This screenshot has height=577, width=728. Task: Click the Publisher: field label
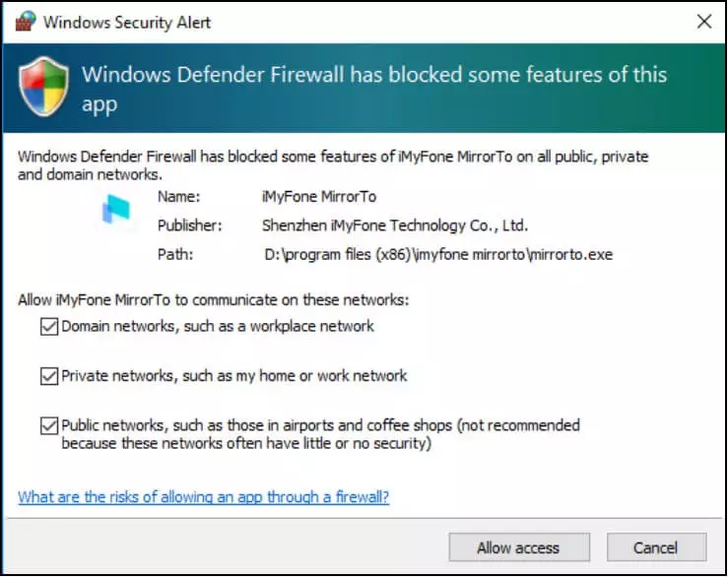[x=189, y=225]
